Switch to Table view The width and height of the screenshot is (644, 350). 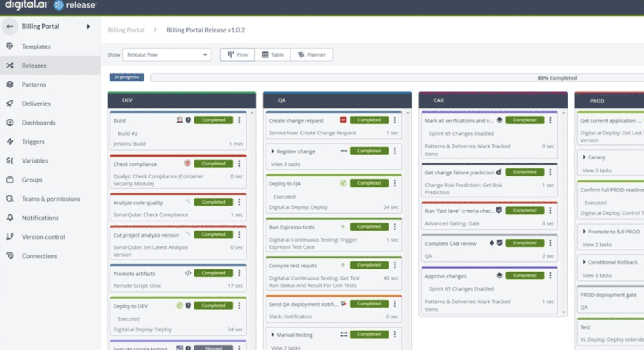[273, 55]
